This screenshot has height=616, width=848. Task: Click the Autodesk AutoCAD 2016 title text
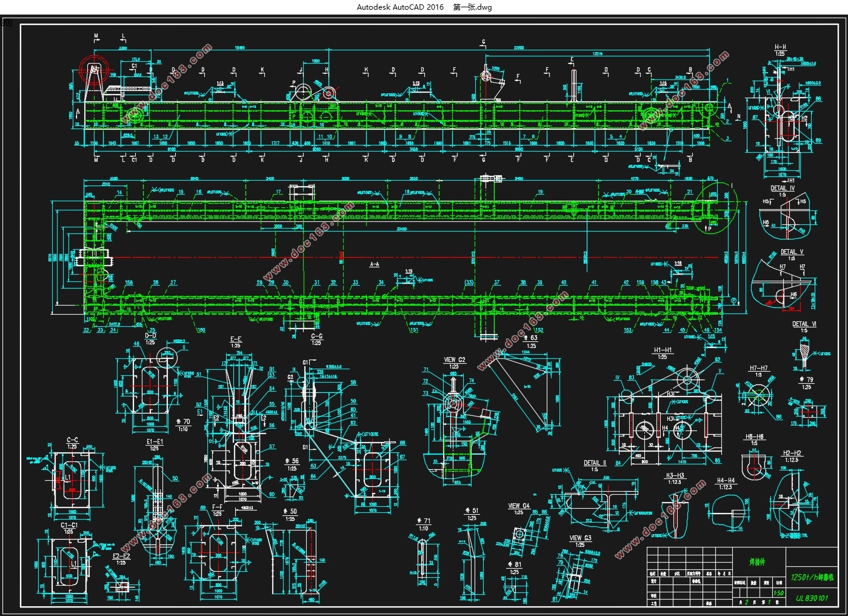(x=399, y=7)
